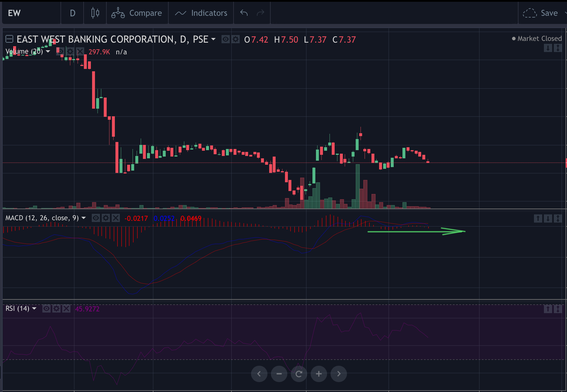This screenshot has width=567, height=392.
Task: Open the candlestick chart style selector
Action: point(95,13)
